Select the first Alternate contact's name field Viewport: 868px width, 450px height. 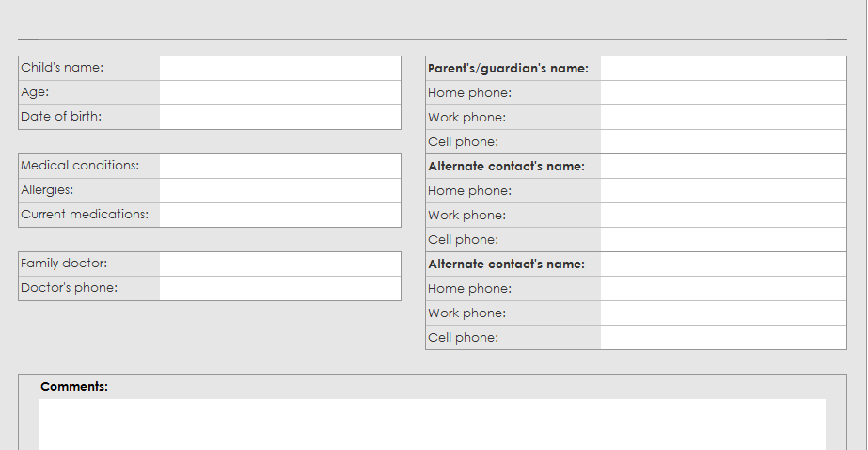pos(722,167)
